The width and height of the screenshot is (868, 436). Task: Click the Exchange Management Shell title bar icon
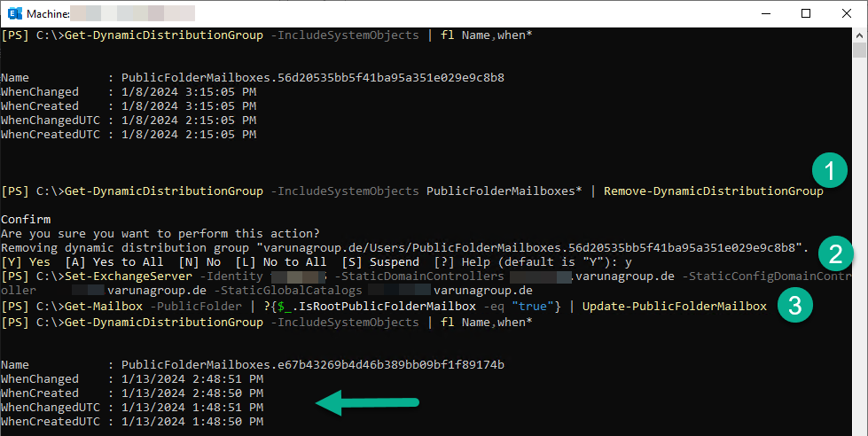click(x=12, y=13)
